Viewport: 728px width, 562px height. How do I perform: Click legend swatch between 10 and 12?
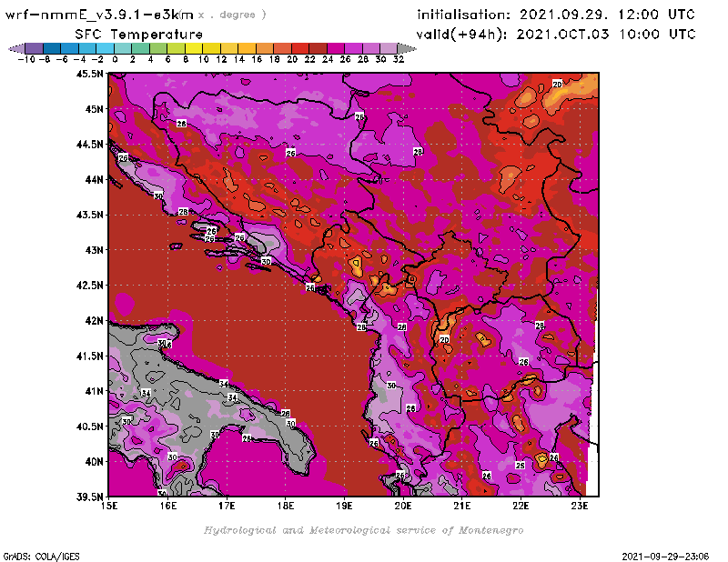(211, 48)
